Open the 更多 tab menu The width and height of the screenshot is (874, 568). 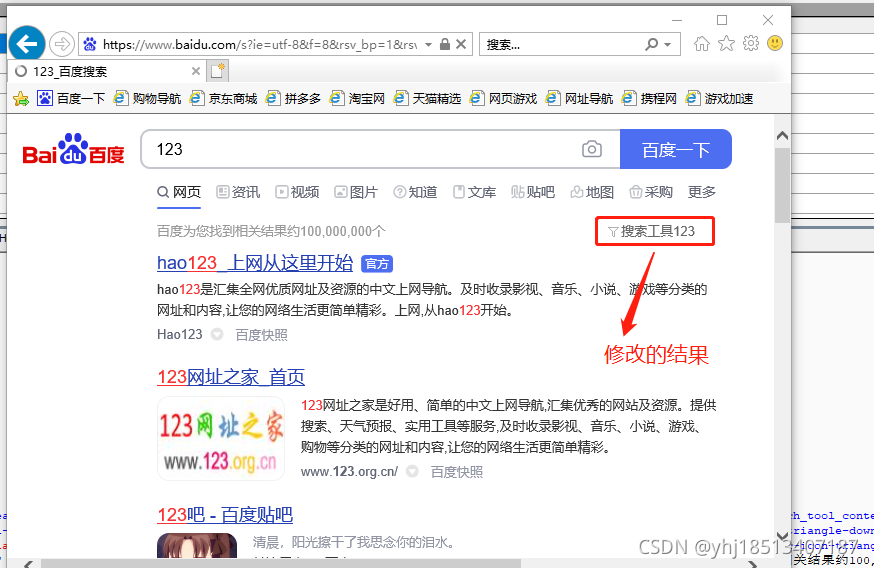[x=701, y=192]
